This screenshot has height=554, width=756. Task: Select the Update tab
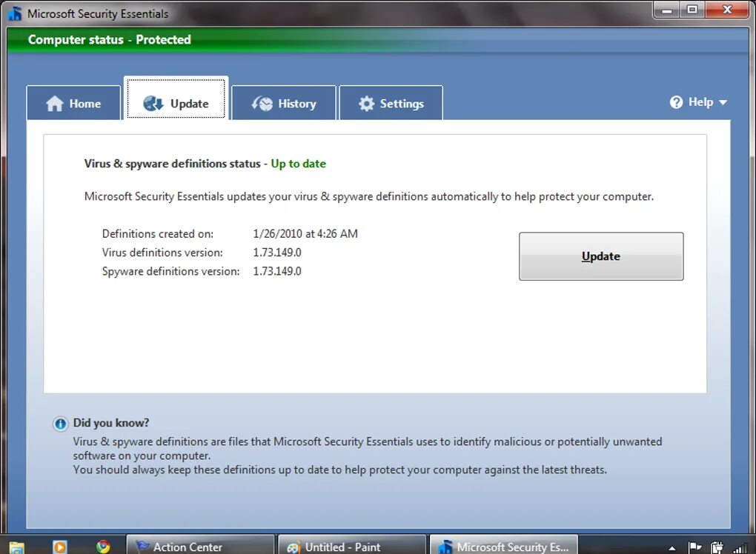pos(176,99)
